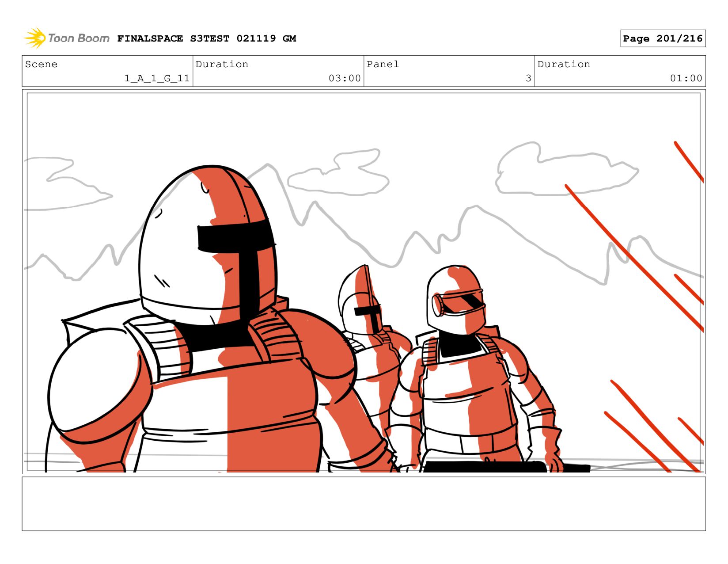Select scene name '1_A_1_G_11'

[157, 78]
